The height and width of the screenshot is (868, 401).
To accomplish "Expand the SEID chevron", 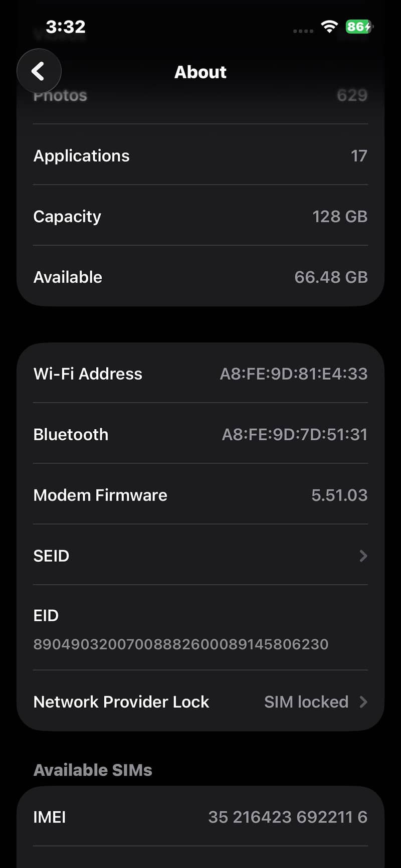I will pos(363,556).
